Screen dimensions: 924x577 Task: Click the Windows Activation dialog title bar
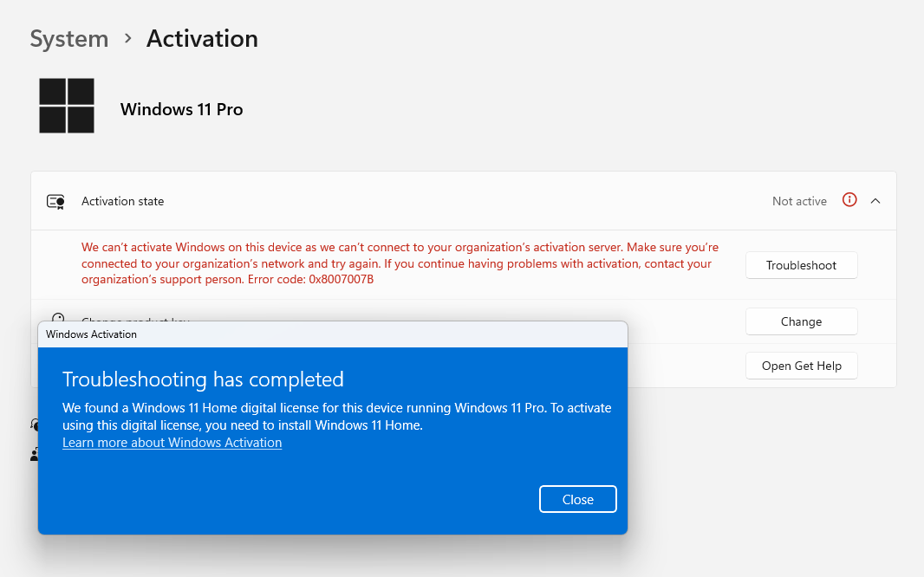click(x=333, y=334)
